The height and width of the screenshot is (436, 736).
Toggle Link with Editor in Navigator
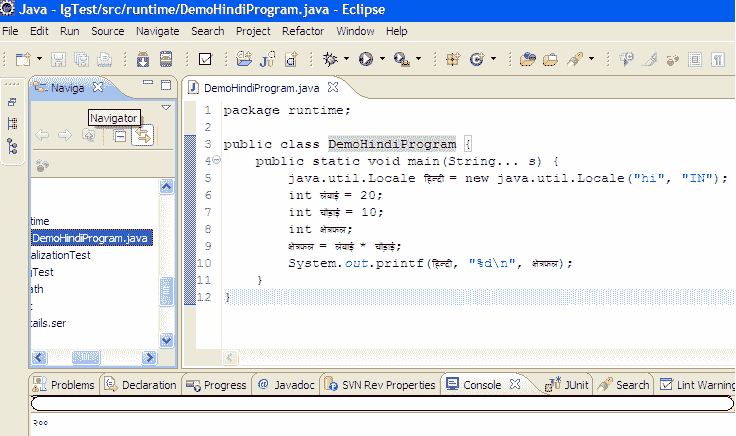143,136
